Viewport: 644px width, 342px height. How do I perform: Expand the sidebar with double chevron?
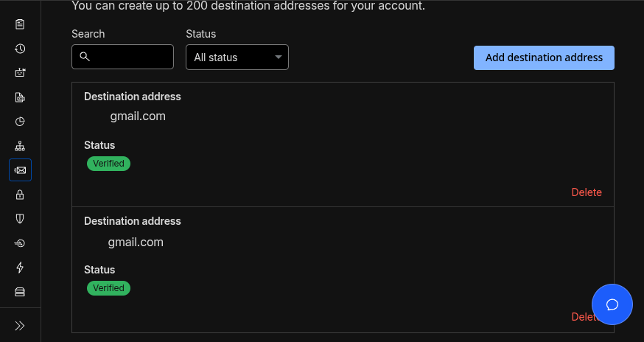point(20,325)
